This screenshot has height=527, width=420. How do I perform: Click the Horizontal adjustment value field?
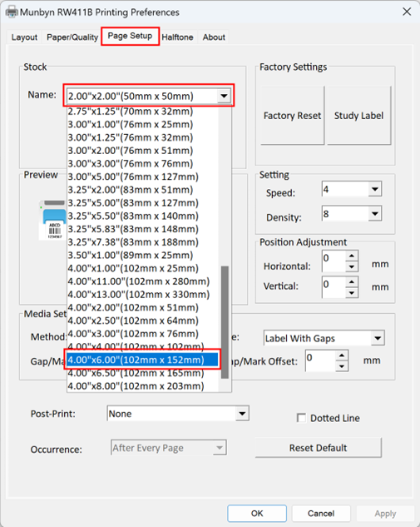(x=334, y=261)
